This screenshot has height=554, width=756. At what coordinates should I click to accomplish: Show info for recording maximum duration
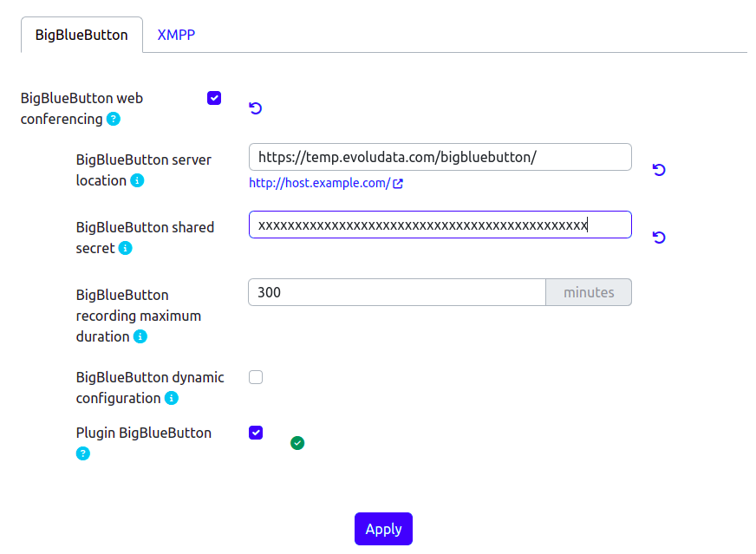click(140, 336)
